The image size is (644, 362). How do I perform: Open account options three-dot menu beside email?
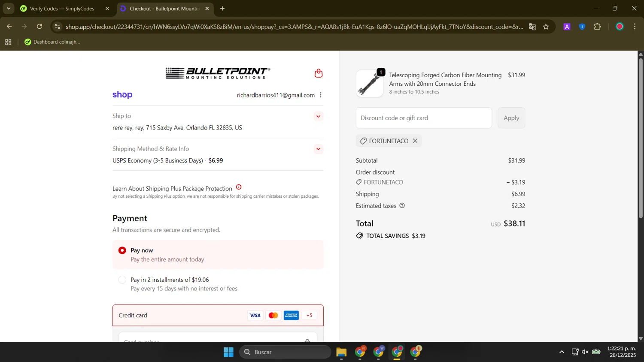click(321, 95)
